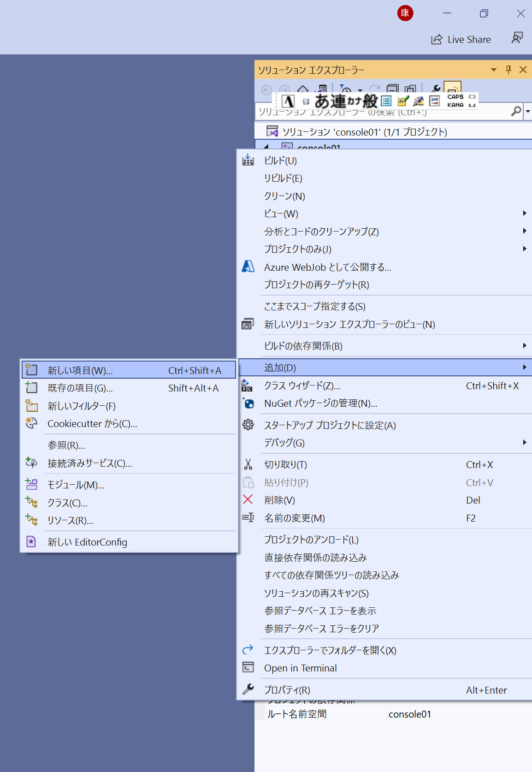The width and height of the screenshot is (532, 772).
Task: Click the Build (ビルド) icon in context menu
Action: 248,160
